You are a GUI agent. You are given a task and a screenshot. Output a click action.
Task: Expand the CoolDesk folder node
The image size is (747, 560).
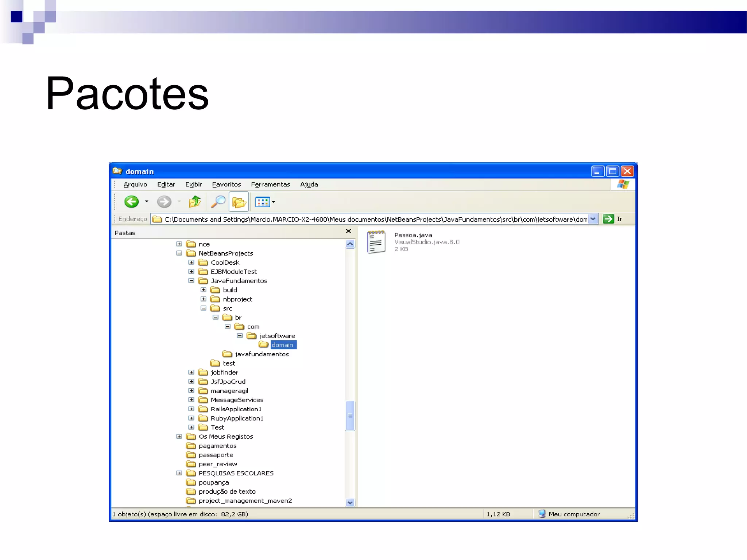[191, 262]
